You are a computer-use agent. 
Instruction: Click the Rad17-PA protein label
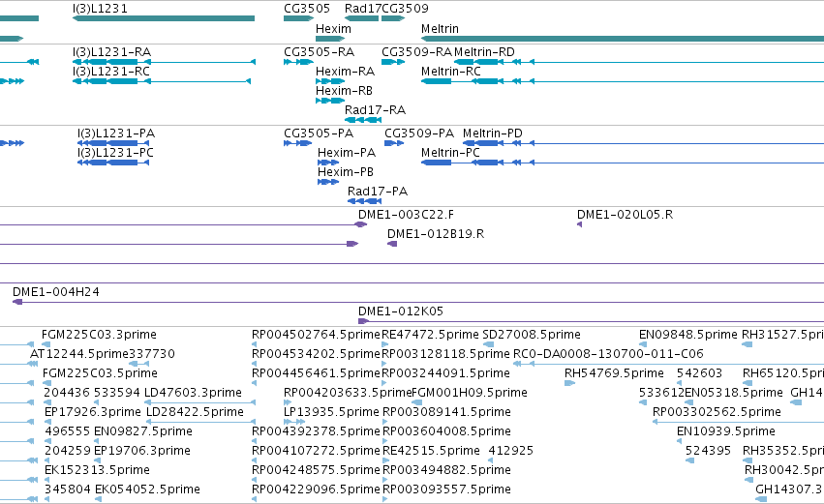click(x=378, y=192)
